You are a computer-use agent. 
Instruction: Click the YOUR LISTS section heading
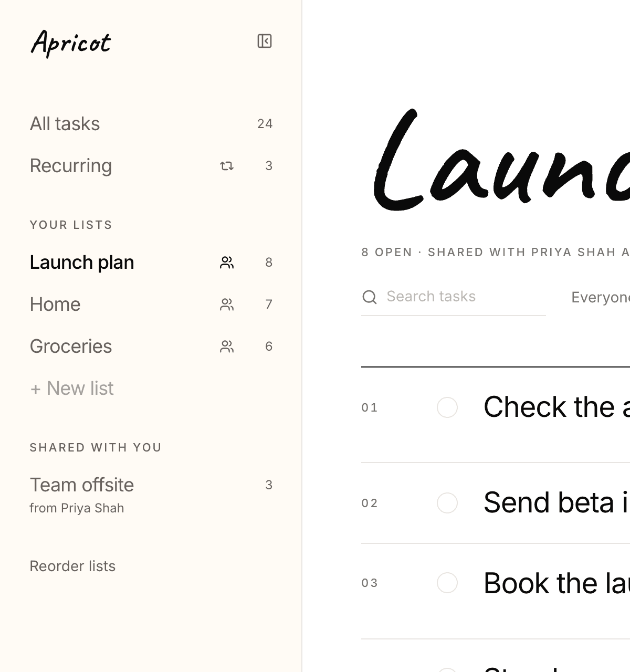(x=71, y=225)
